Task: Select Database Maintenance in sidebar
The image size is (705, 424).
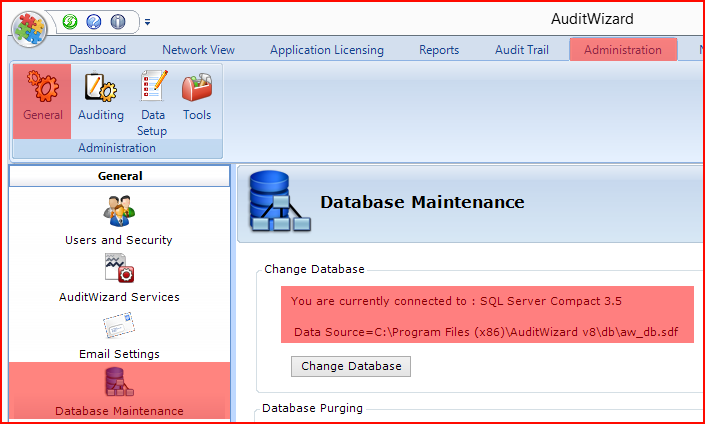Action: click(x=119, y=391)
